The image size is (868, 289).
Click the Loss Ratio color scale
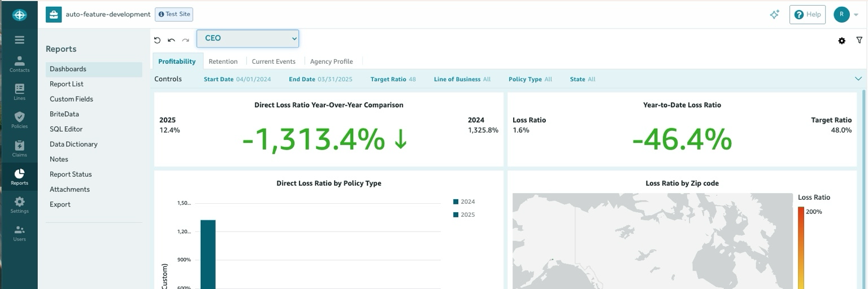click(801, 248)
